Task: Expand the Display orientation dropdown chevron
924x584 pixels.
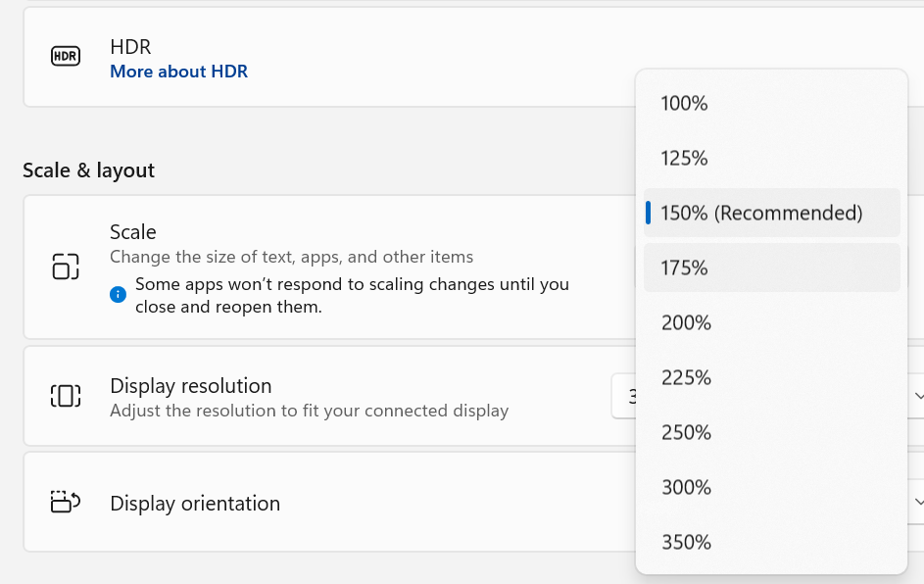Action: click(918, 502)
